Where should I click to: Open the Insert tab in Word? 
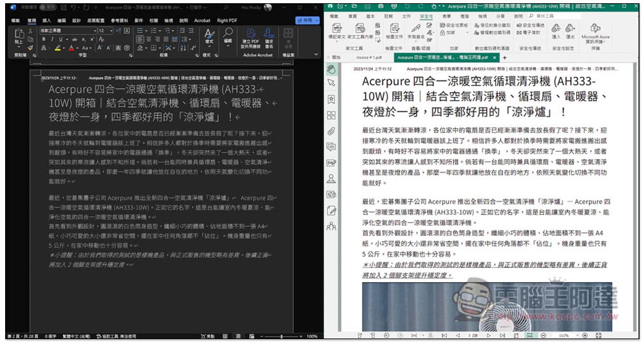point(47,20)
